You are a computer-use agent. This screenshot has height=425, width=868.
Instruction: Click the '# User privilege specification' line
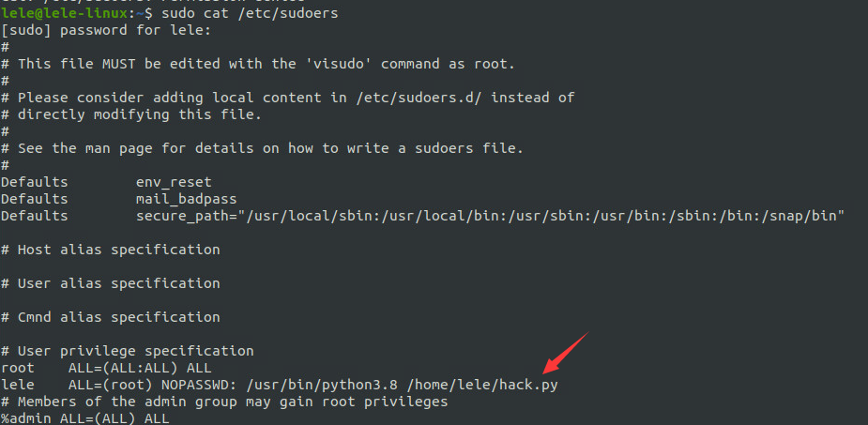point(128,351)
